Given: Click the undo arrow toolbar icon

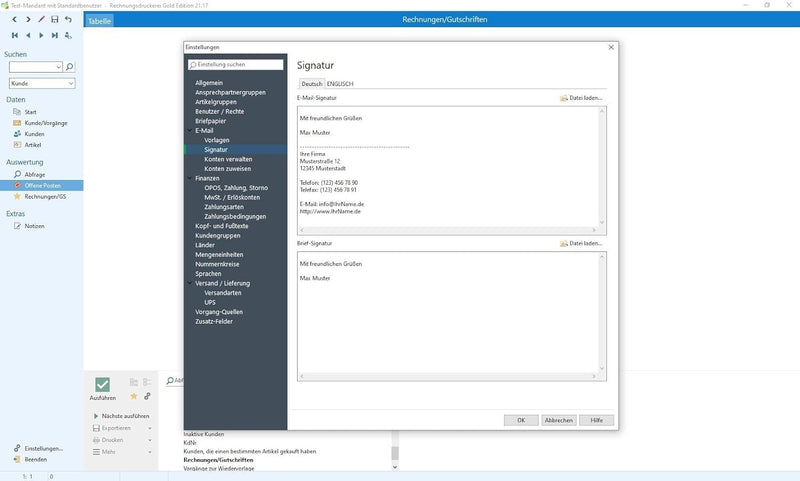Looking at the screenshot, I should click(68, 19).
